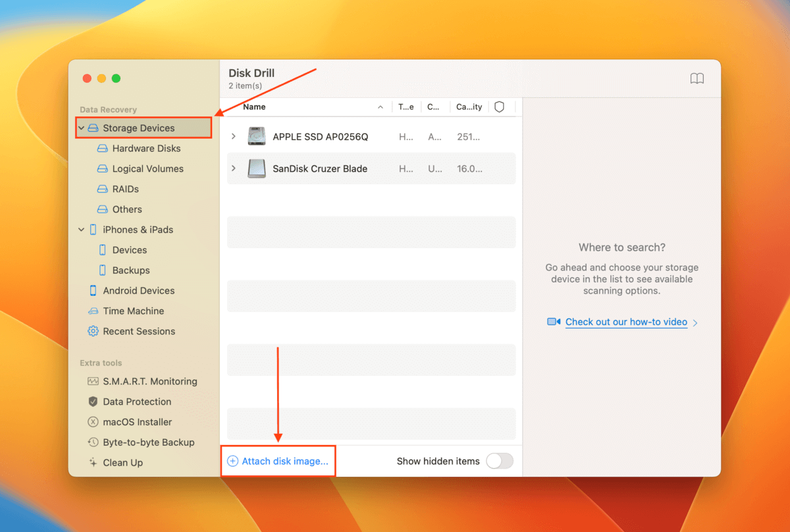Click the S.M.A.R.T. Monitoring graph icon

point(93,382)
